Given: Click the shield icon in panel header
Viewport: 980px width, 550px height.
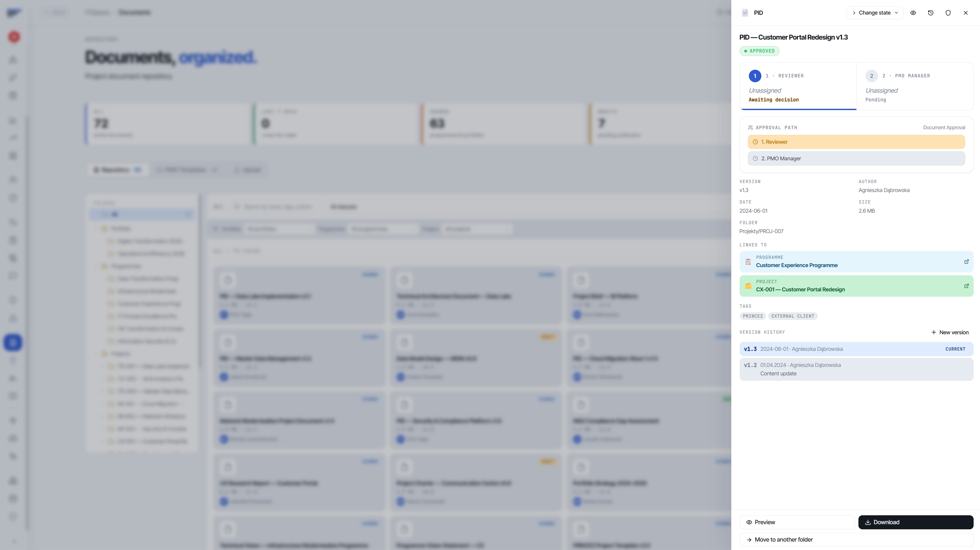Looking at the screenshot, I should pyautogui.click(x=948, y=13).
